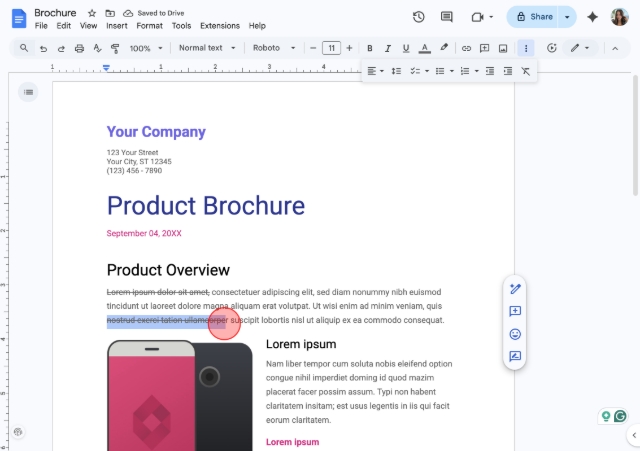Increase the font size
The height and width of the screenshot is (451, 640).
point(349,48)
